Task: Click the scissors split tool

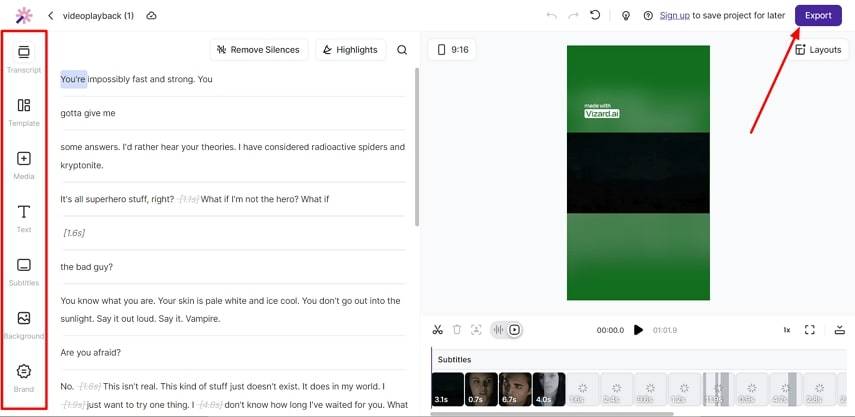Action: tap(437, 329)
